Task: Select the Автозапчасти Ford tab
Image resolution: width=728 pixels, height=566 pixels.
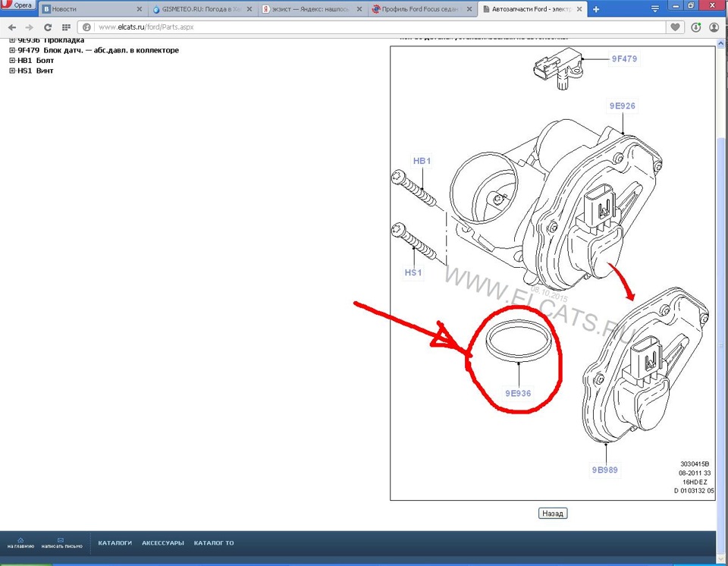Action: tap(532, 9)
